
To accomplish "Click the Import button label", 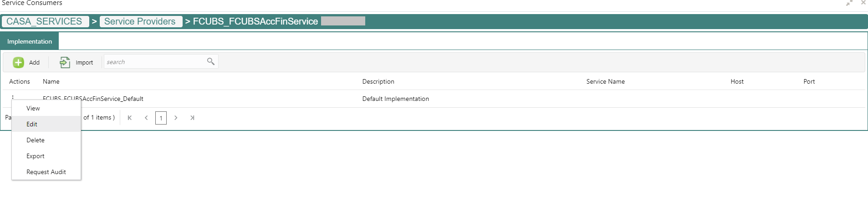I will pyautogui.click(x=84, y=63).
